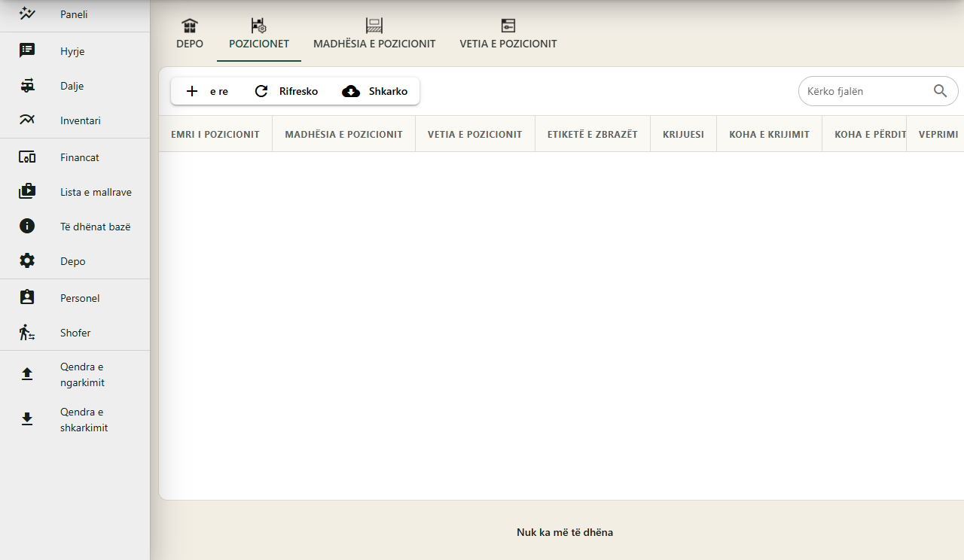Click the Lista e mallrave briefcase icon

point(27,191)
